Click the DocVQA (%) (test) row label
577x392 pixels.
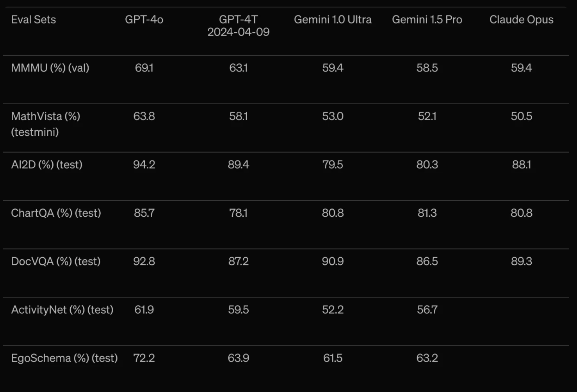(56, 262)
